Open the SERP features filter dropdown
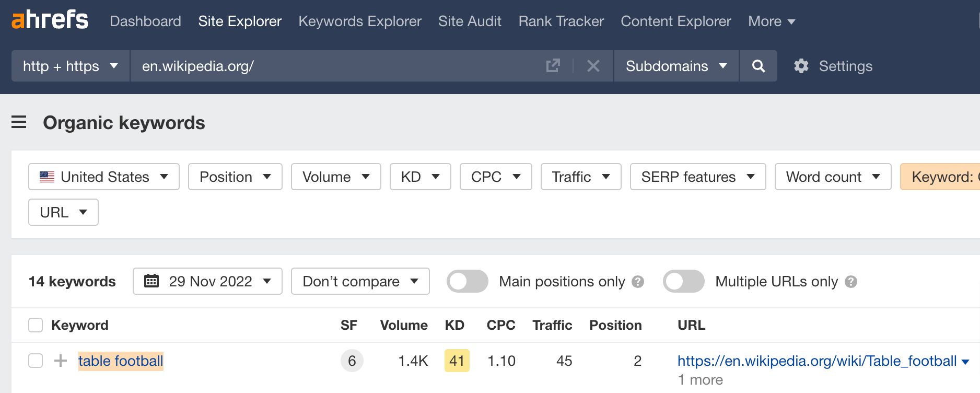Image resolution: width=980 pixels, height=393 pixels. click(698, 177)
